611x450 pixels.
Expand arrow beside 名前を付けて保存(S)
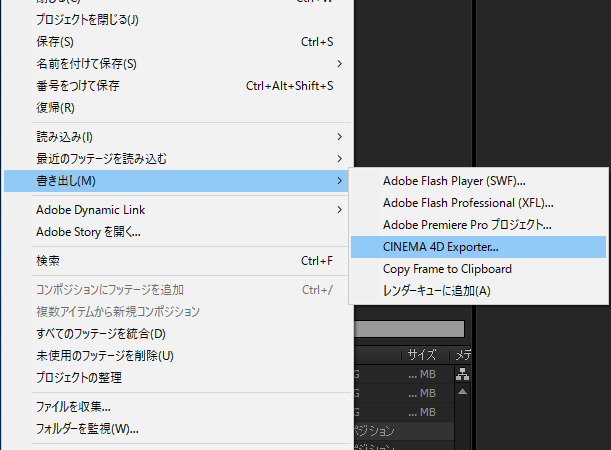(339, 64)
